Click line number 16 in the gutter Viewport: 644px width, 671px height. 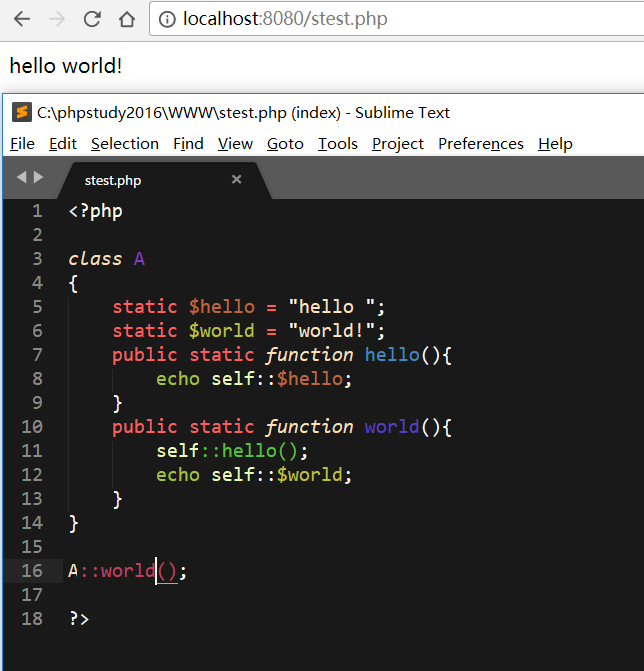click(x=31, y=571)
